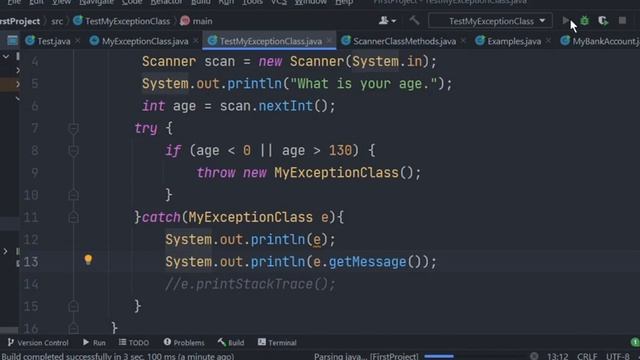Close the ScannerClassMethods.java tab
The height and width of the screenshot is (360, 640).
click(463, 41)
